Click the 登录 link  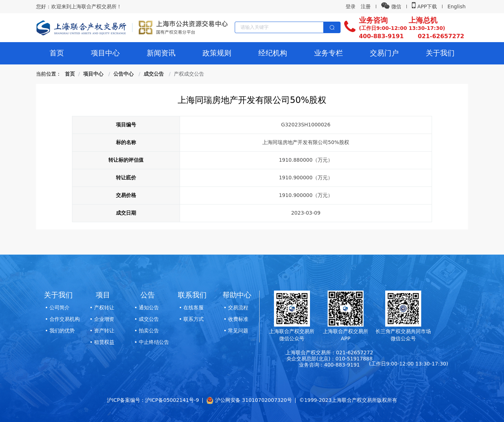click(350, 6)
